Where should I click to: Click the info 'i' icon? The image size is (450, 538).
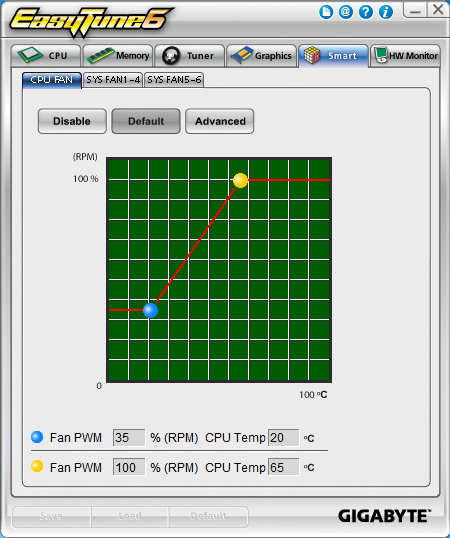386,12
